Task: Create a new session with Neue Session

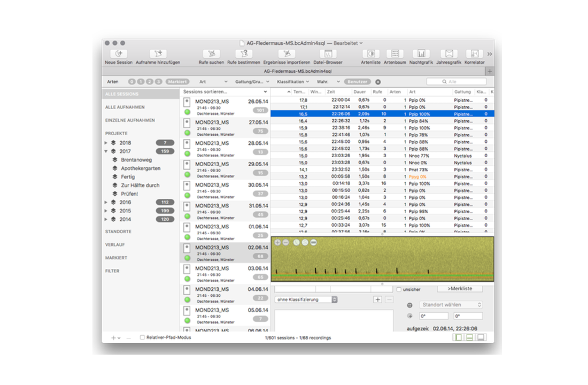Action: [119, 53]
